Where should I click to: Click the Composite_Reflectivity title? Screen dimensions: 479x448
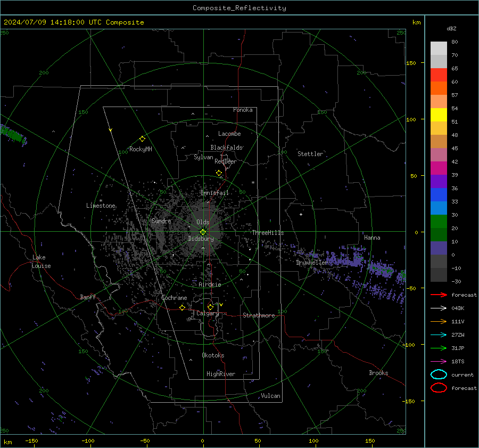[x=240, y=8]
